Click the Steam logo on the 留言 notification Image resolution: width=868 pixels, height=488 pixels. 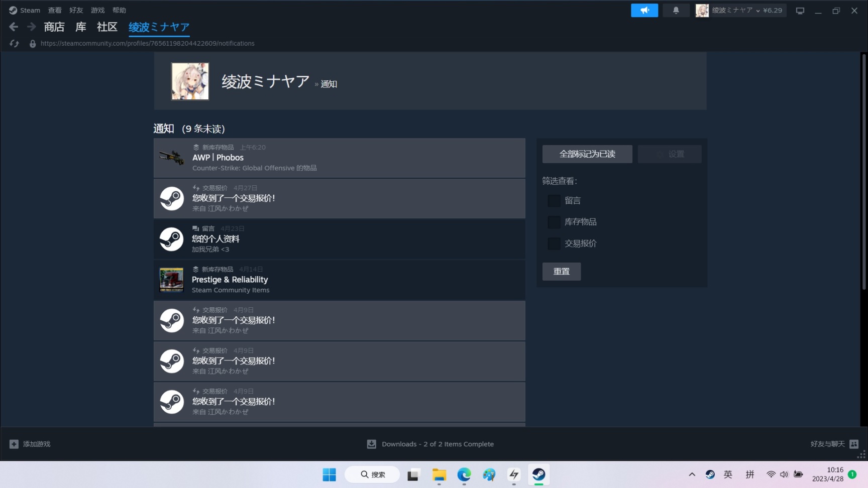tap(172, 239)
